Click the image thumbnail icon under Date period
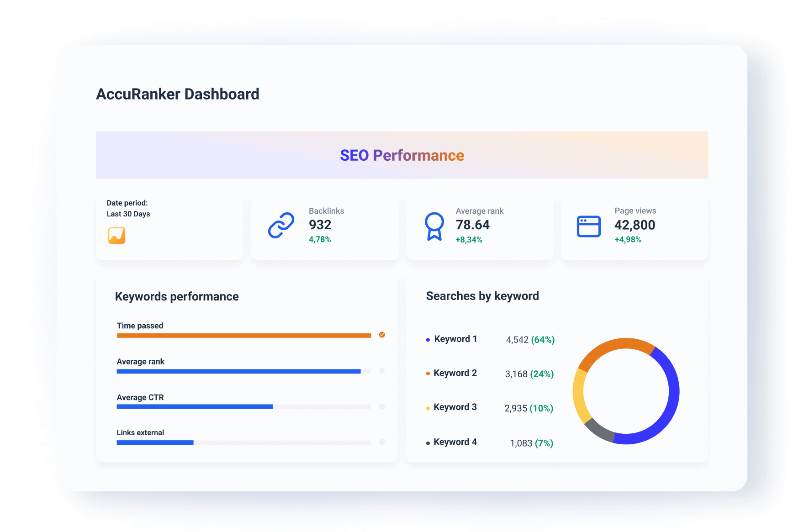The height and width of the screenshot is (532, 804). [117, 236]
